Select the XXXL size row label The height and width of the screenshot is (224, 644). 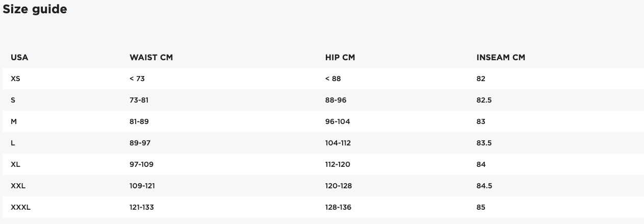click(x=21, y=207)
